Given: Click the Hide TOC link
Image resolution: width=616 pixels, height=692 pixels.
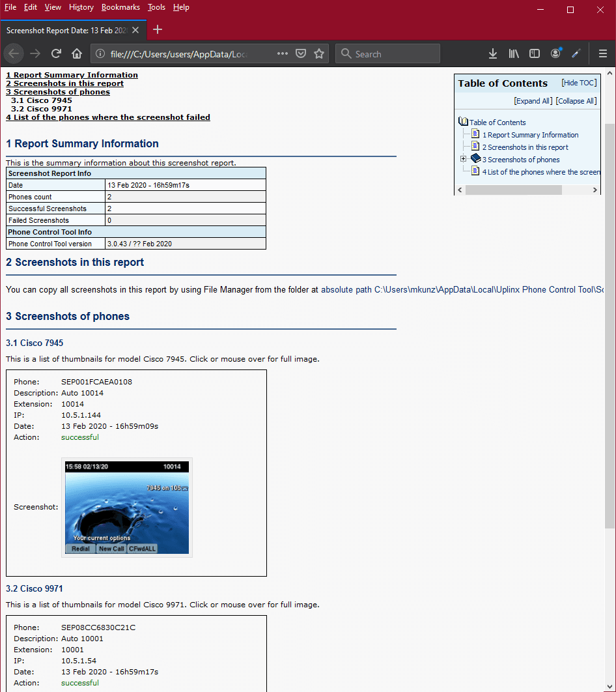Looking at the screenshot, I should (579, 83).
